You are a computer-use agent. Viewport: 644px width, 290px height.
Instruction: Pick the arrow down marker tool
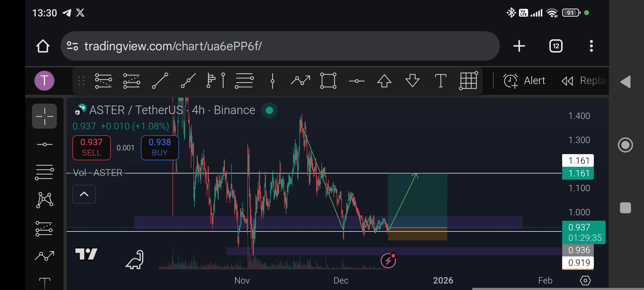tap(412, 81)
